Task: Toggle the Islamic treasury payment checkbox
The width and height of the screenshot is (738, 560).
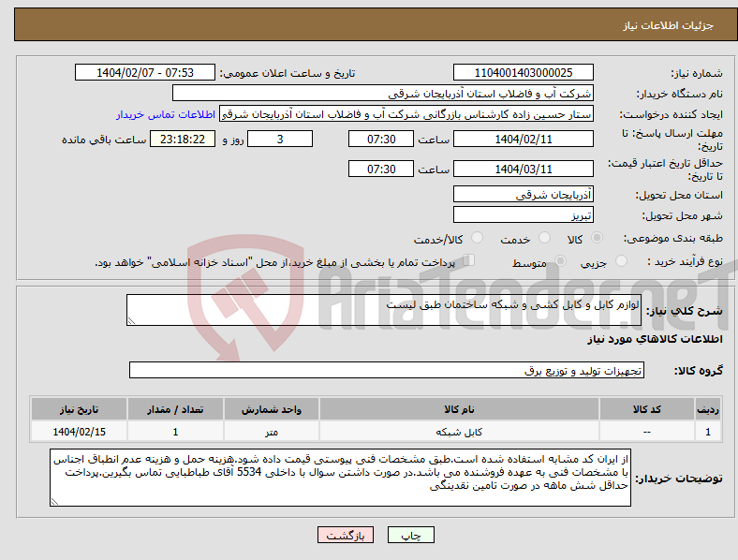Action: pyautogui.click(x=469, y=259)
